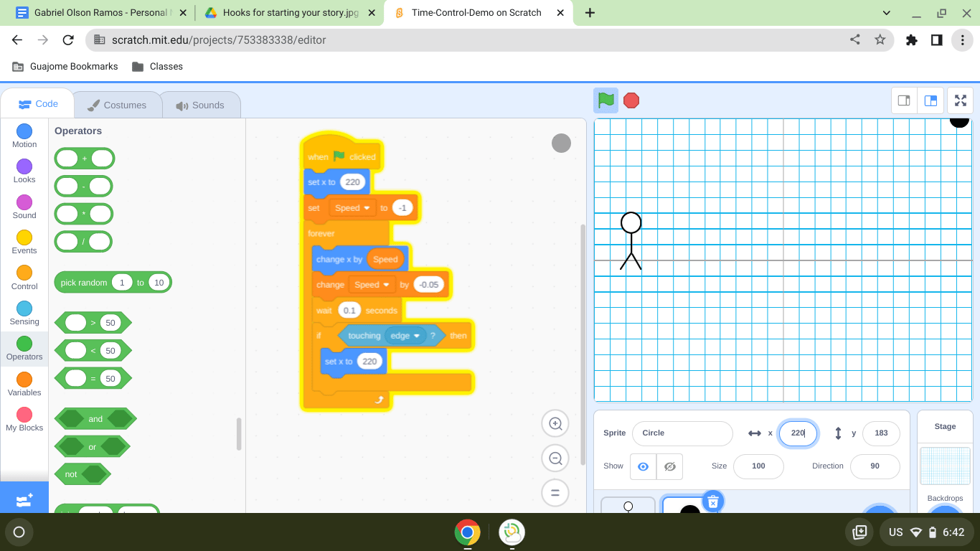Click the sprite name field Circle
The height and width of the screenshot is (551, 980).
pos(682,433)
